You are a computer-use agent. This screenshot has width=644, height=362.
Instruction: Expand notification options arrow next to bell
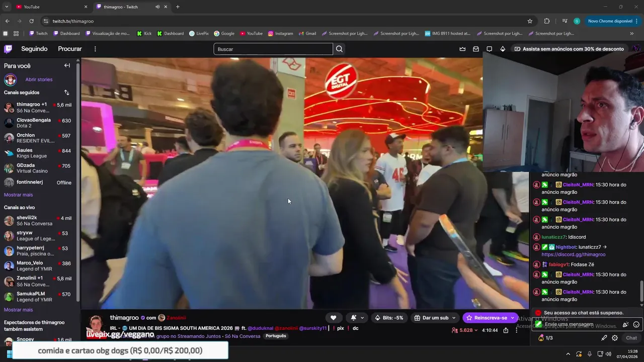(x=362, y=318)
